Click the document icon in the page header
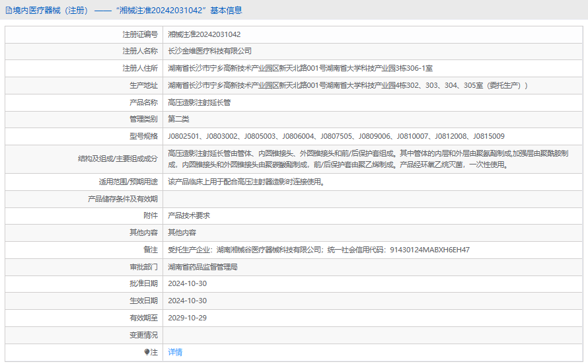Screen dimensions: 588x364 [x=9, y=11]
